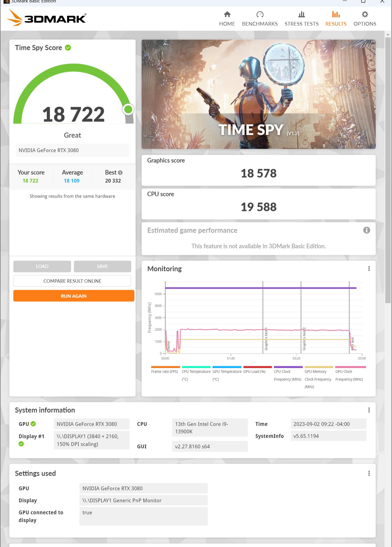Click the DISPLAY1 Generic PnP Monitor field
Viewport: 392px width, 547px height.
coord(143,500)
